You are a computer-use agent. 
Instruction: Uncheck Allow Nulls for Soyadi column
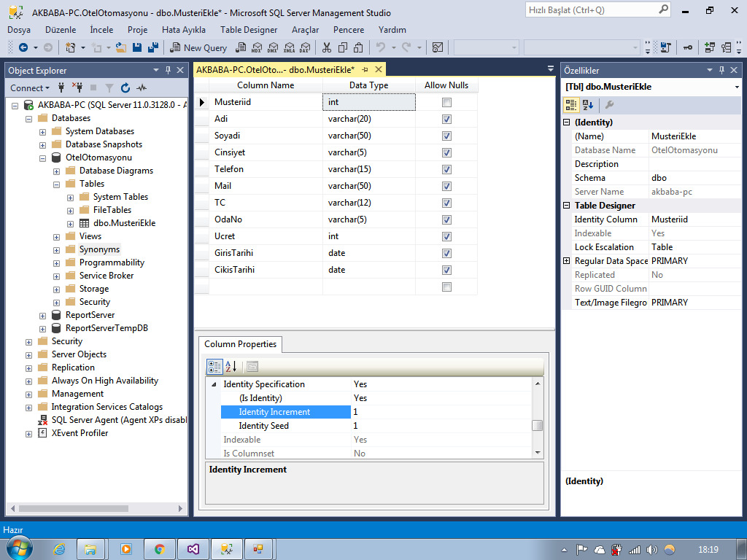pyautogui.click(x=446, y=136)
